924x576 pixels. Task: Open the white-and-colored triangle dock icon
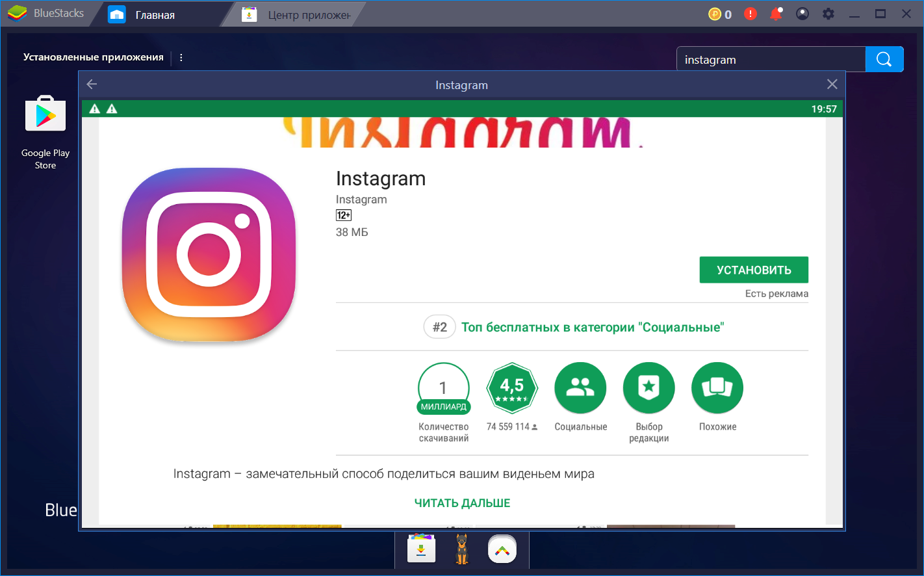coord(502,550)
